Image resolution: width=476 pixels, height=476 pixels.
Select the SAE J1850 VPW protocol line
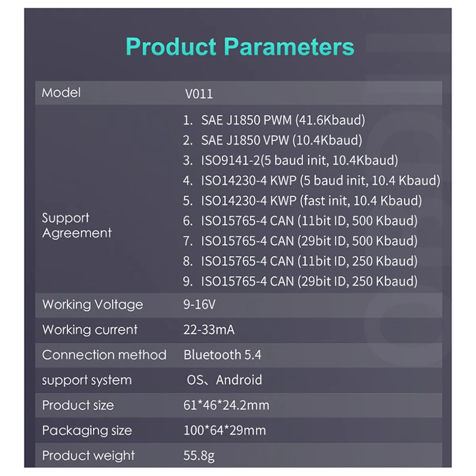tap(273, 140)
